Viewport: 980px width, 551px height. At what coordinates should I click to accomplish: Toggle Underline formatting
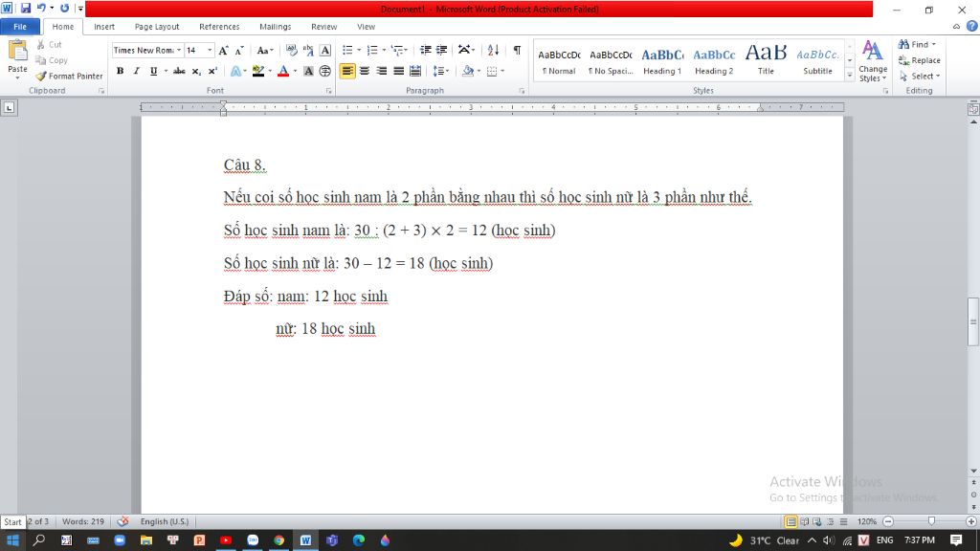pyautogui.click(x=153, y=71)
